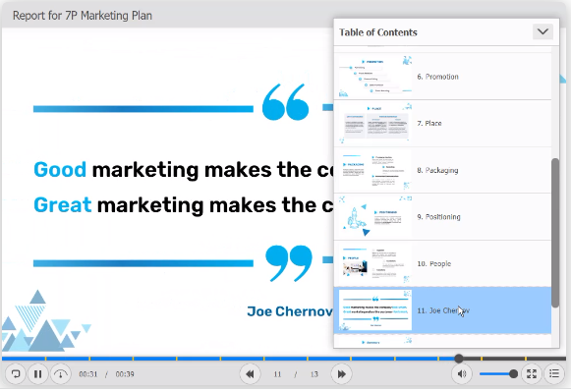
Task: Click the Promotion slide thumbnail image
Action: tap(375, 77)
